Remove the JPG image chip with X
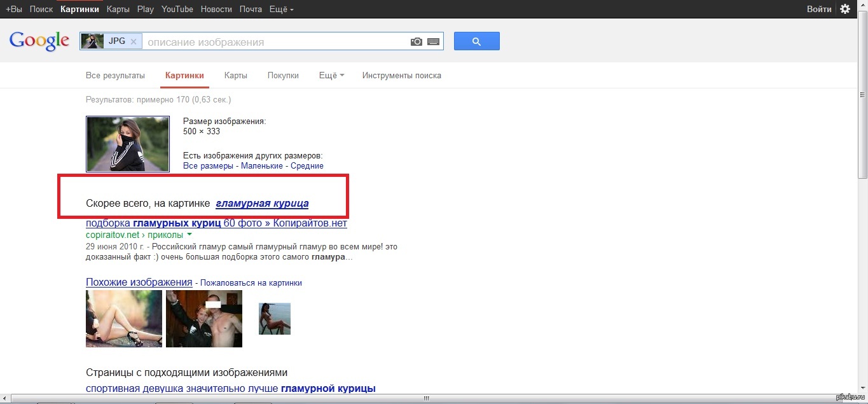This screenshot has width=868, height=404. (133, 41)
